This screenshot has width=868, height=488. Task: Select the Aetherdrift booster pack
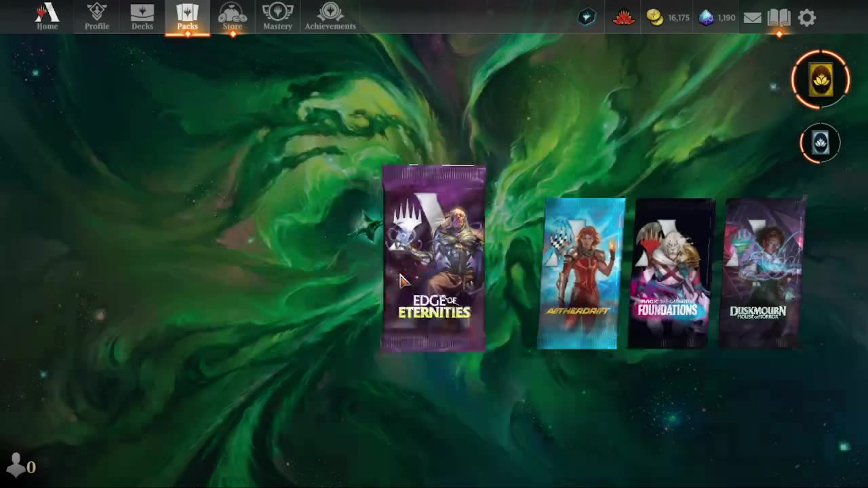pos(581,273)
